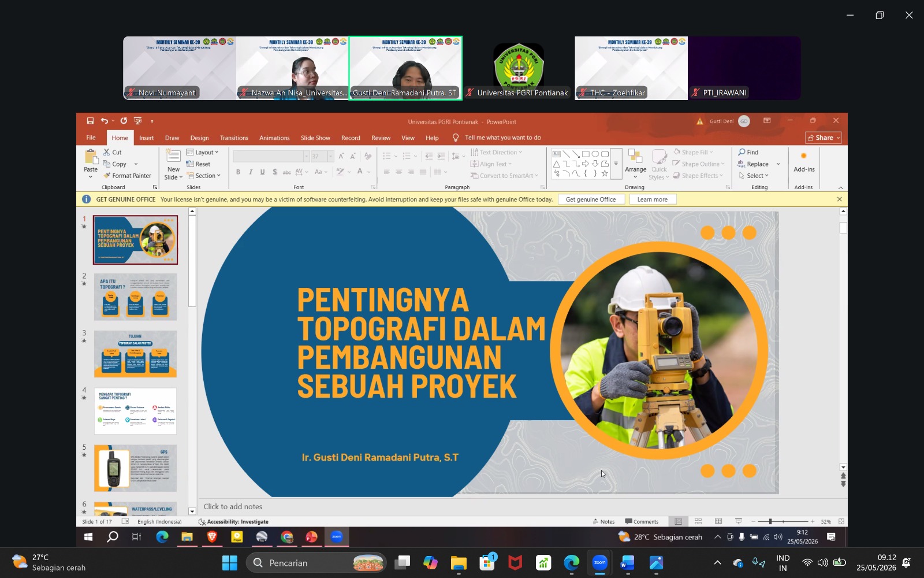Click the Paste clipboard icon
Viewport: 924px width, 578px height.
pos(91,157)
